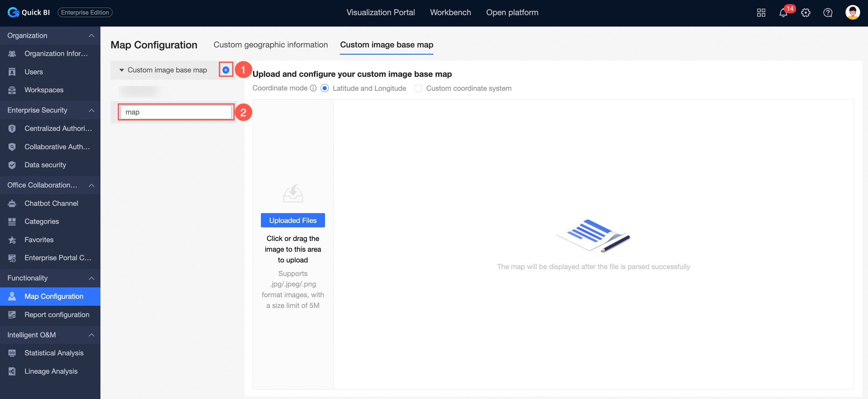This screenshot has width=868, height=399.
Task: Click the user avatar icon
Action: tap(852, 12)
